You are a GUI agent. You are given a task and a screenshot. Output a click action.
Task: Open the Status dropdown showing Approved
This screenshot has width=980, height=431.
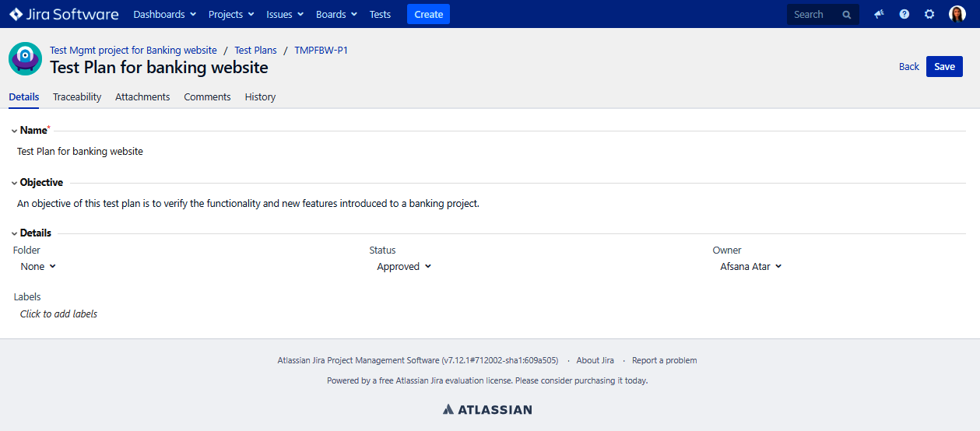point(404,266)
